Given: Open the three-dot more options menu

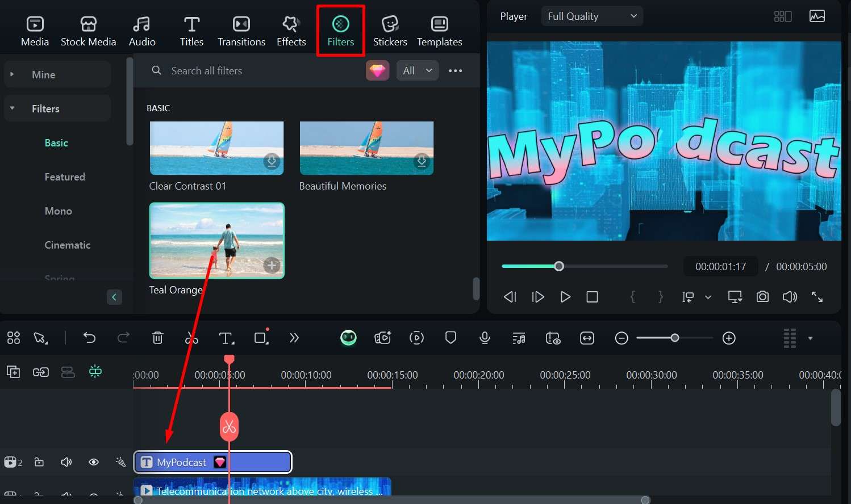Looking at the screenshot, I should (456, 71).
